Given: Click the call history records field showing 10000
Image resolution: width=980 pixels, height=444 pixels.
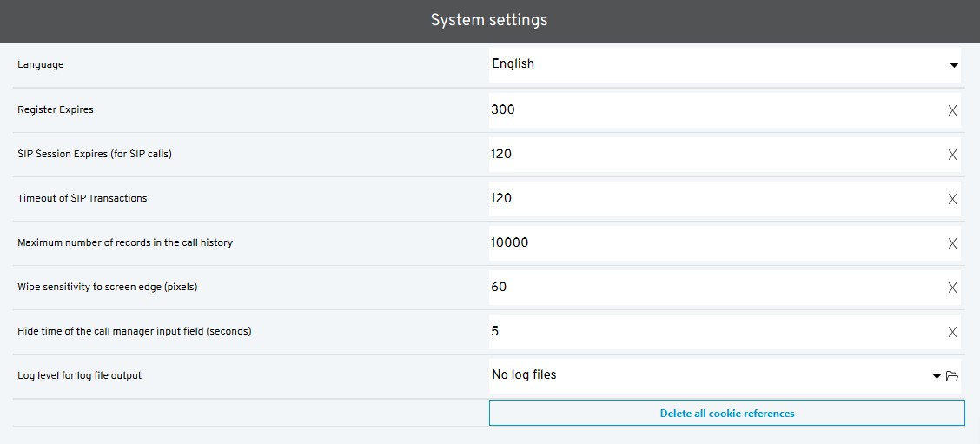Looking at the screenshot, I should tap(712, 243).
